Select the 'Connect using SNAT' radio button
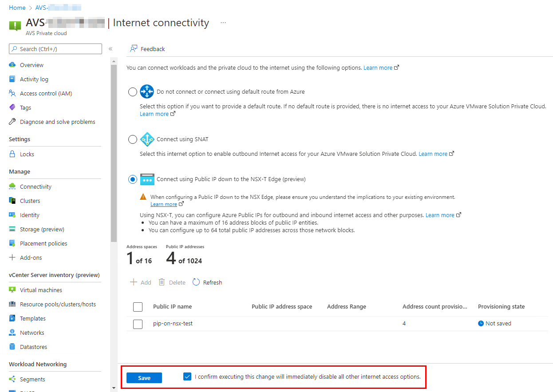Screen dimensions: 553x392 tap(133, 139)
